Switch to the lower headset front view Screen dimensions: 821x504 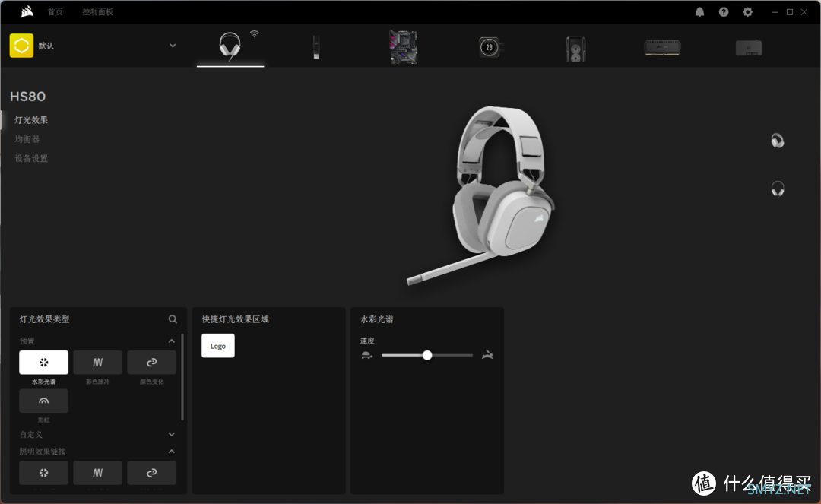[x=778, y=189]
